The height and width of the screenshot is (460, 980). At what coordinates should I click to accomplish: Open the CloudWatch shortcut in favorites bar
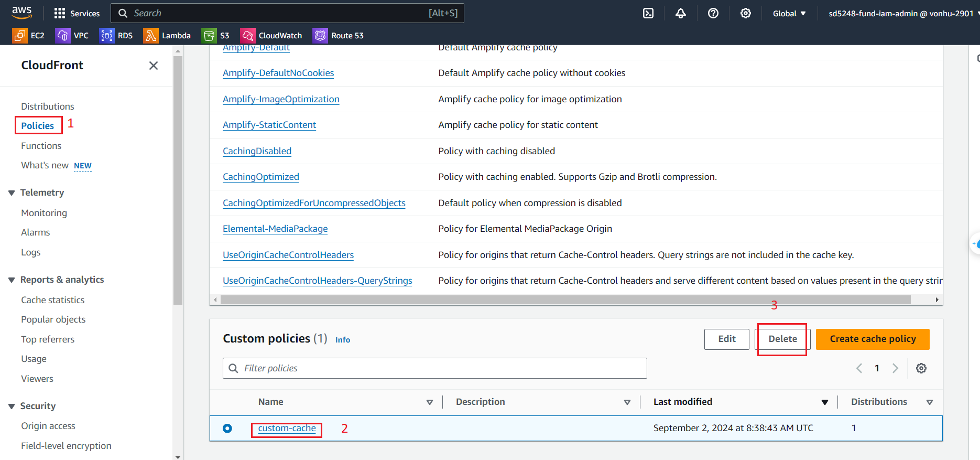coord(271,36)
